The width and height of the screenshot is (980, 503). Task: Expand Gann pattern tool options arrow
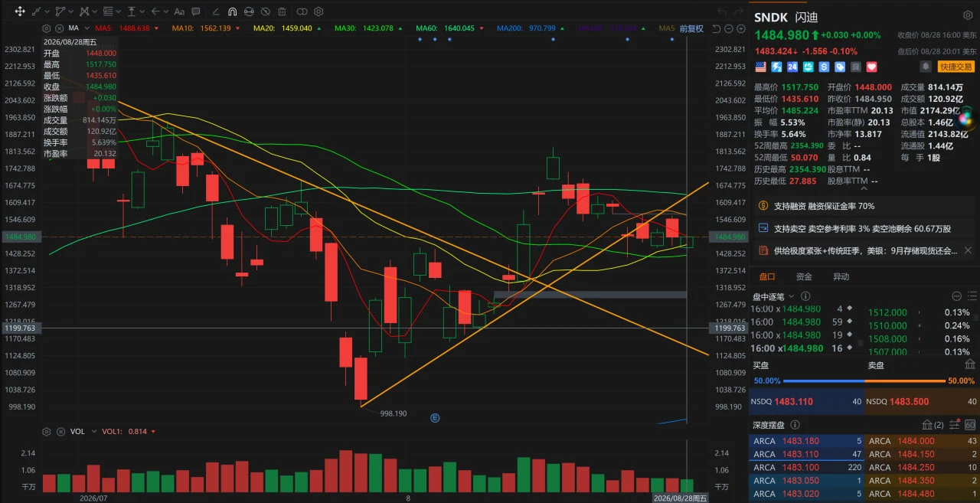pos(94,11)
